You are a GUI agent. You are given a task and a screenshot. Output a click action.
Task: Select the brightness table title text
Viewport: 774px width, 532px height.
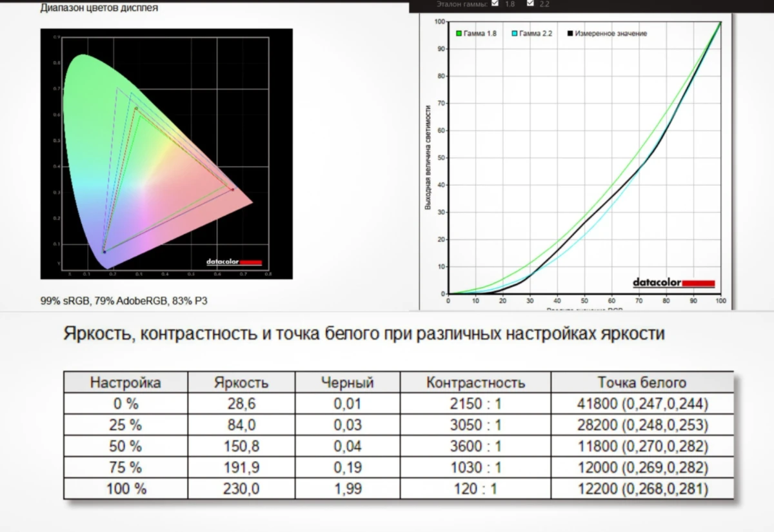tap(364, 335)
